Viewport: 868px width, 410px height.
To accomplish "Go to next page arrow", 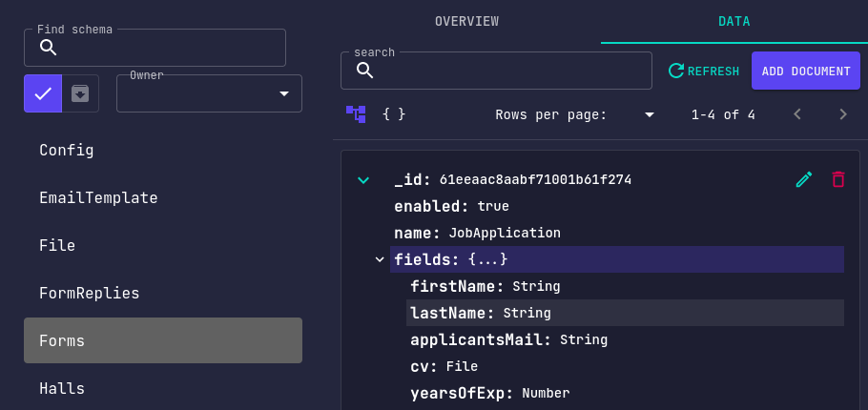I will pyautogui.click(x=843, y=114).
